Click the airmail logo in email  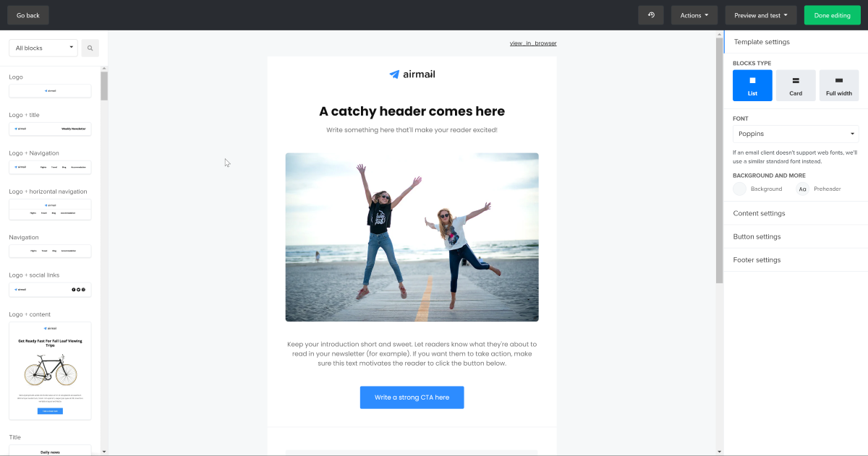tap(412, 74)
